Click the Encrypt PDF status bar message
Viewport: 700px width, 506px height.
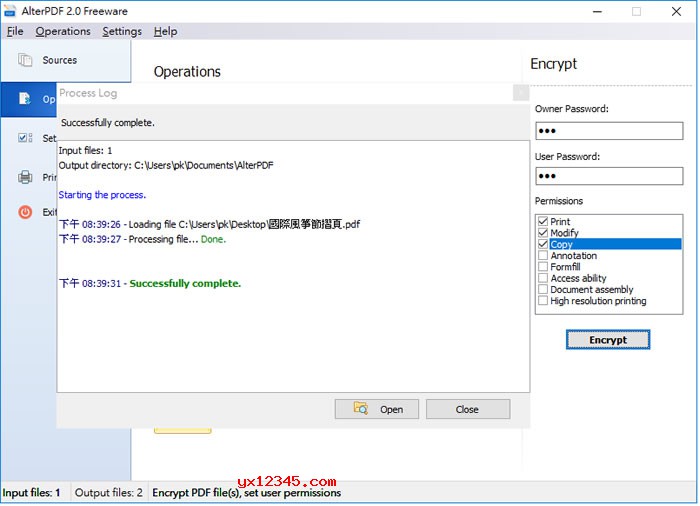pyautogui.click(x=247, y=493)
